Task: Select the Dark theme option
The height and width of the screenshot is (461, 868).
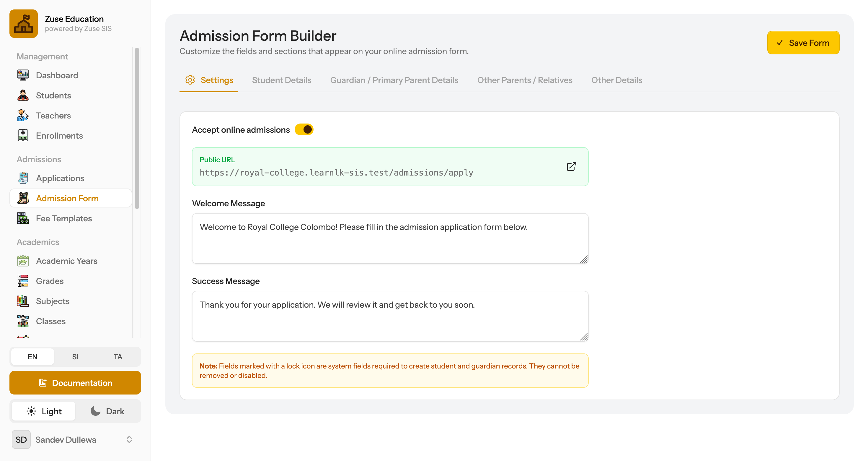Action: [x=107, y=411]
